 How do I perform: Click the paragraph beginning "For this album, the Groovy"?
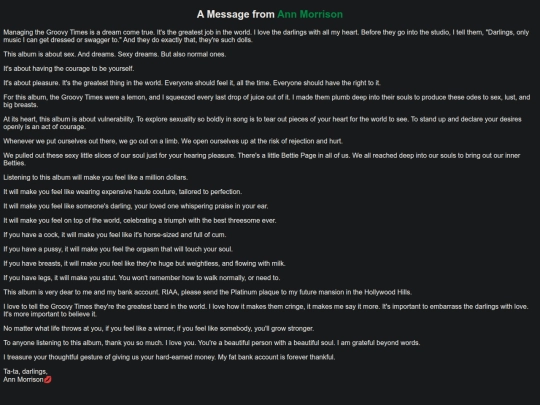tap(267, 101)
